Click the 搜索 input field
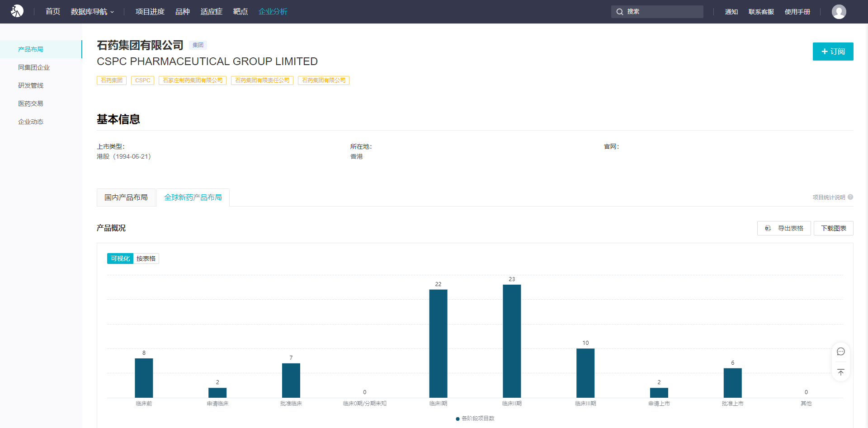This screenshot has width=868, height=428. pos(657,12)
